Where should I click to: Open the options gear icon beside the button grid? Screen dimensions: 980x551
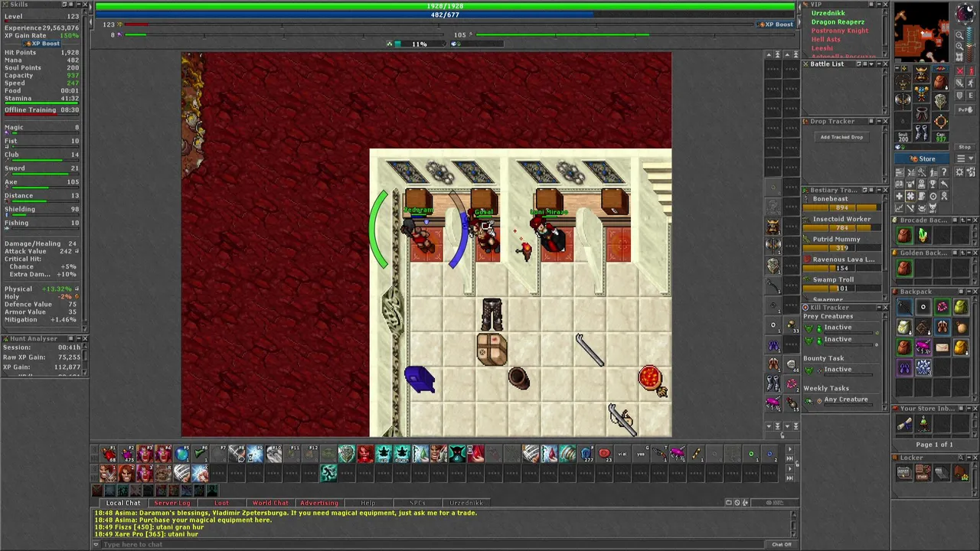click(x=959, y=171)
